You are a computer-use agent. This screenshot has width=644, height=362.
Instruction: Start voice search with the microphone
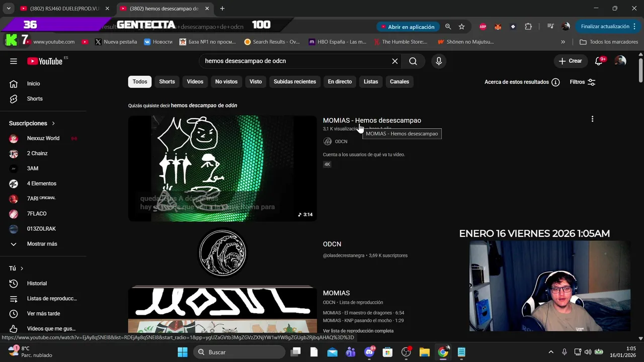tap(439, 61)
